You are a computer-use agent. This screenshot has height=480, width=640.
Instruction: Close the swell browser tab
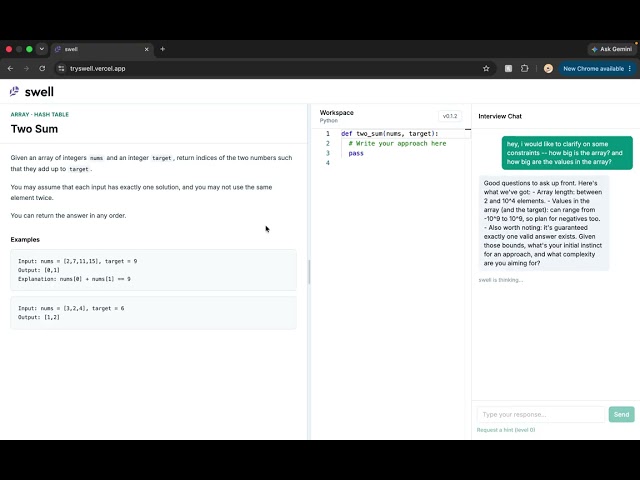[147, 49]
